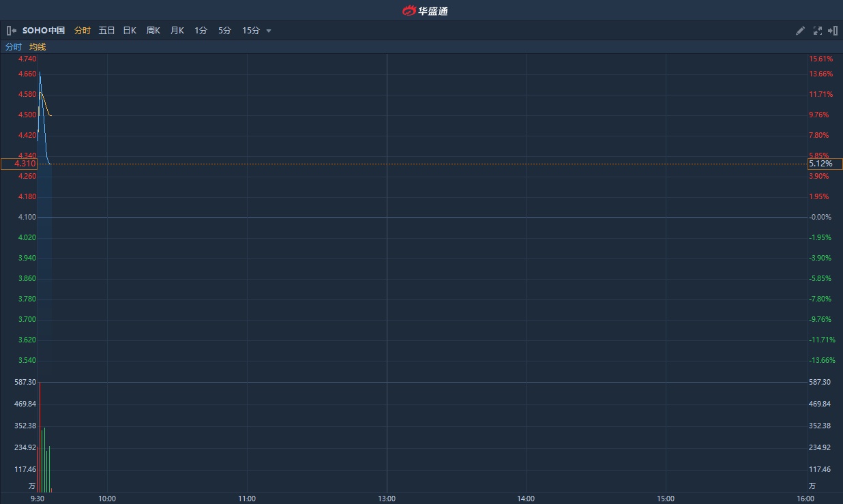Image resolution: width=843 pixels, height=504 pixels.
Task: Click the 9:30 time axis label
Action: 38,499
